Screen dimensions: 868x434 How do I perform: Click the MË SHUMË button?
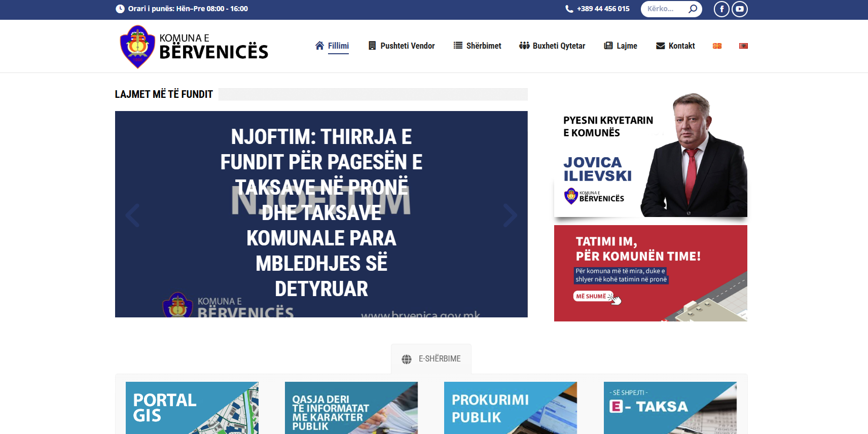click(x=591, y=296)
